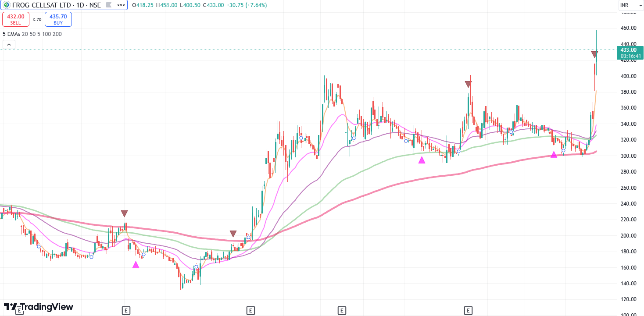Click the 460.00 price axis label
The width and height of the screenshot is (644, 316).
[628, 28]
